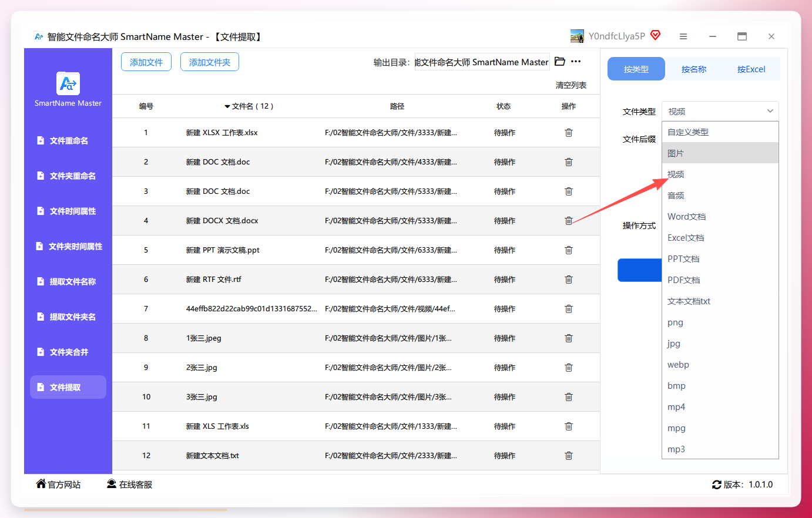The width and height of the screenshot is (812, 518).
Task: Click the 添加文件 button
Action: tap(146, 62)
